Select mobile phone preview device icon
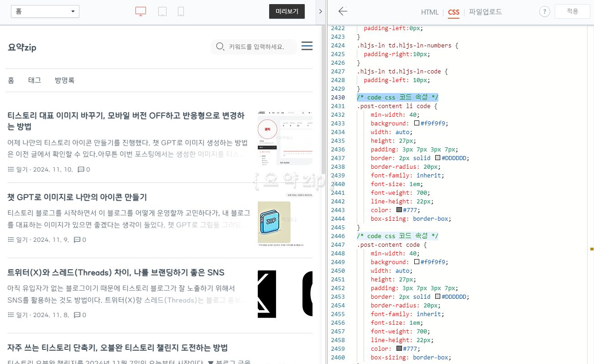This screenshot has height=364, width=594. click(x=181, y=12)
